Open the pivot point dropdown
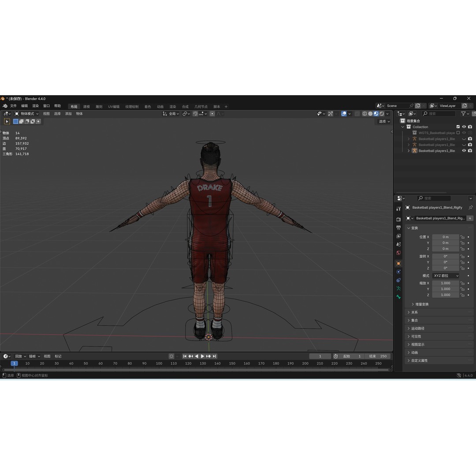Image resolution: width=476 pixels, height=476 pixels. click(x=186, y=114)
